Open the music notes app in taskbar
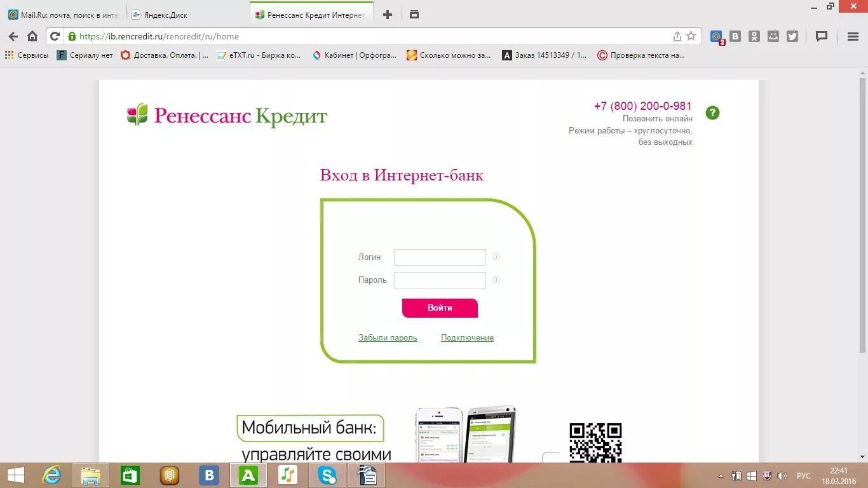 coord(288,475)
